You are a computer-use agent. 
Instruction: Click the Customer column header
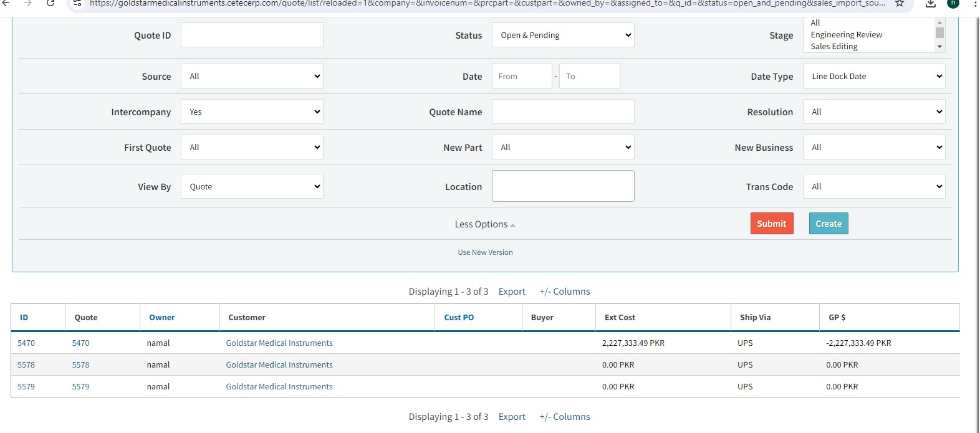247,317
